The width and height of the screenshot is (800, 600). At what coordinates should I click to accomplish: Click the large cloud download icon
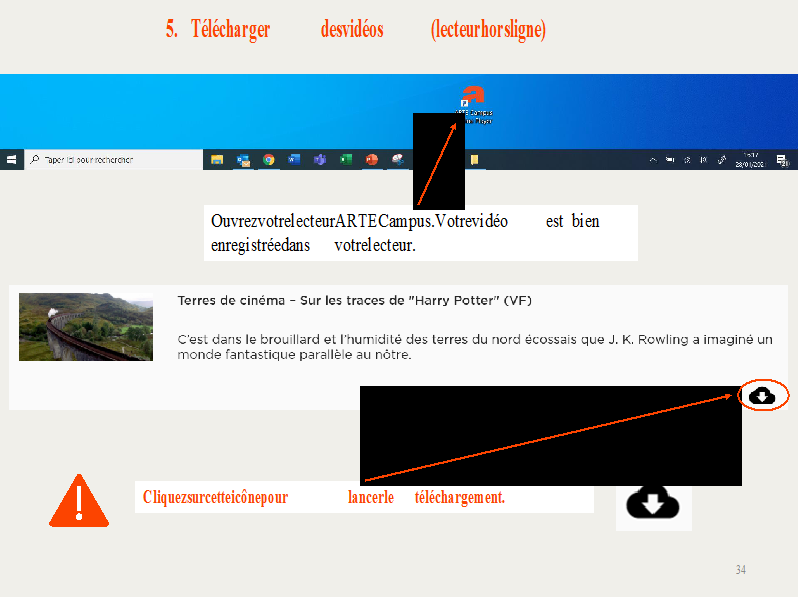[652, 502]
